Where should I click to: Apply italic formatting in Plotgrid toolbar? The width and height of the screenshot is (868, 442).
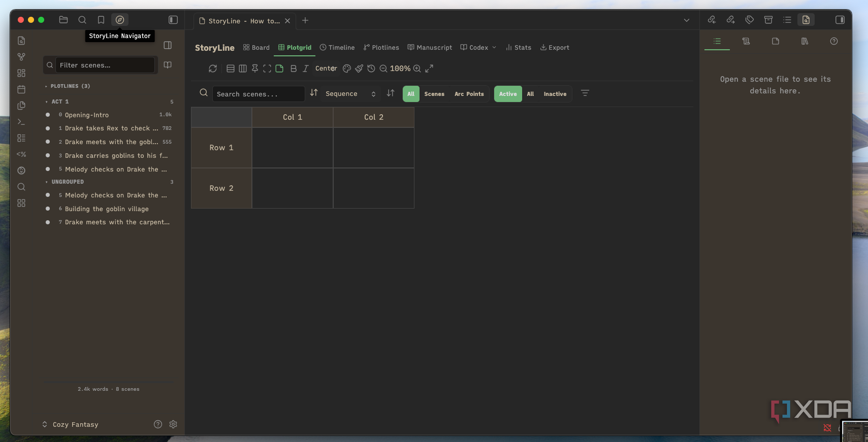tap(305, 69)
